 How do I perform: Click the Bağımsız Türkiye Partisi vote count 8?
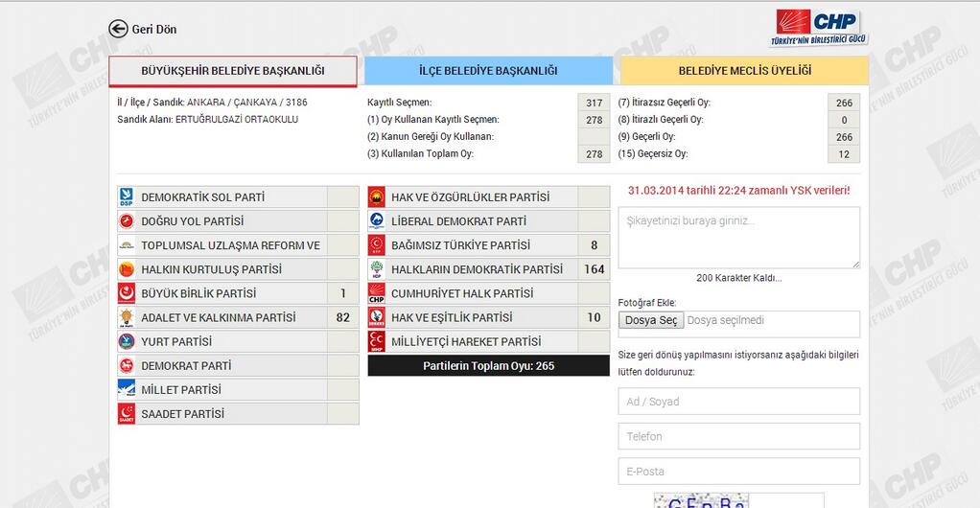(594, 245)
